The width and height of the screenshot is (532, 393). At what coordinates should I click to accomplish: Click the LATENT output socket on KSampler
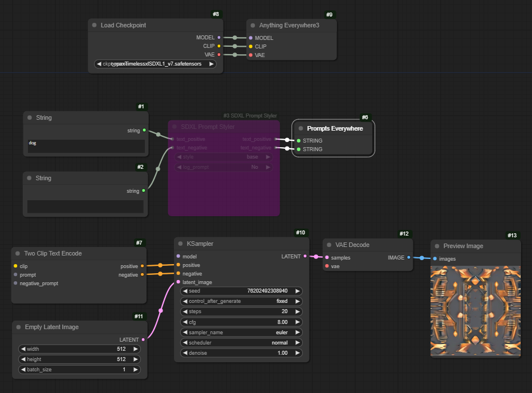pyautogui.click(x=305, y=256)
